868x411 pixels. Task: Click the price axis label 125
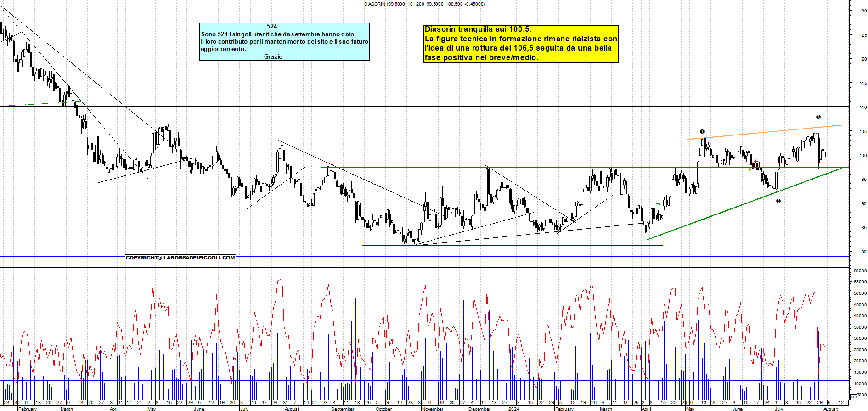[x=863, y=35]
